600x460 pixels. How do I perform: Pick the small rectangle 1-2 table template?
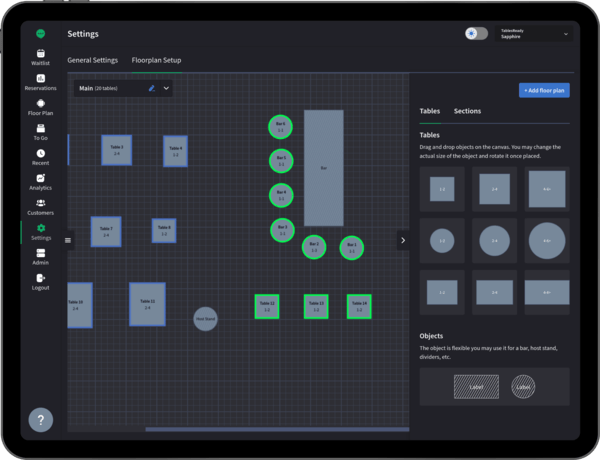(442, 292)
